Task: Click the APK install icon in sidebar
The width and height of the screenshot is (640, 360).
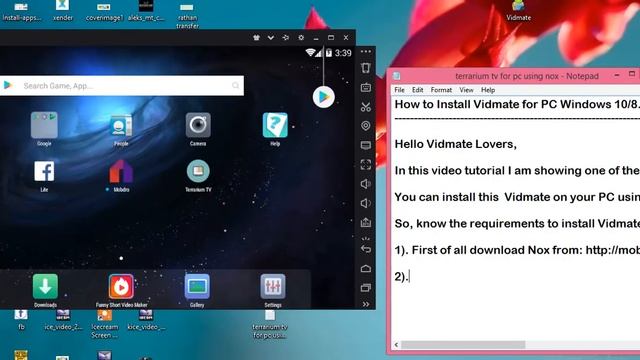Action: pos(366,222)
